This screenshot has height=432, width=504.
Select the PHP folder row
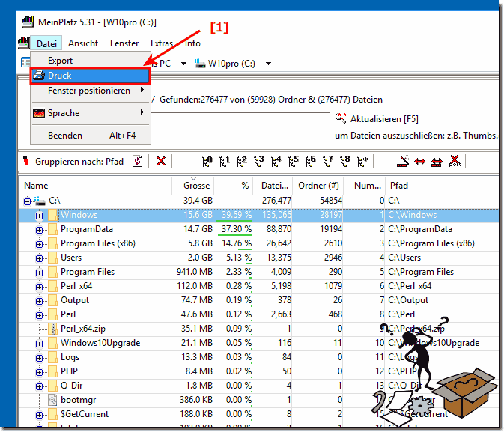click(259, 371)
